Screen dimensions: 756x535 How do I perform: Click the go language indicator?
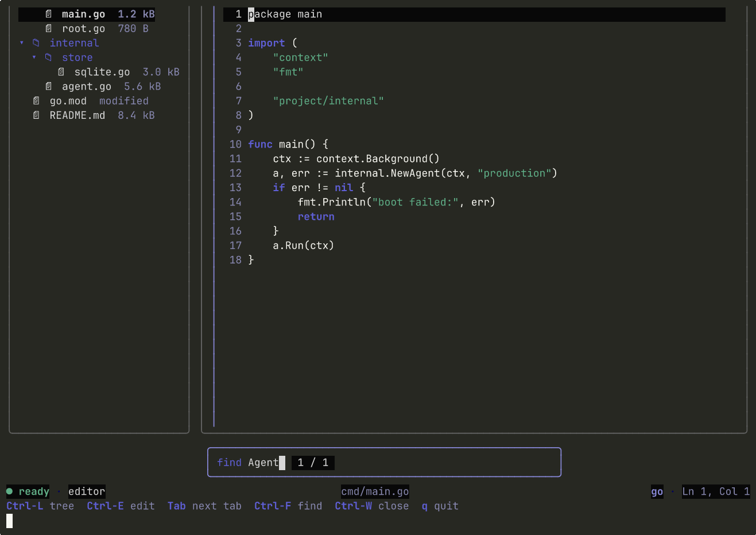(657, 491)
